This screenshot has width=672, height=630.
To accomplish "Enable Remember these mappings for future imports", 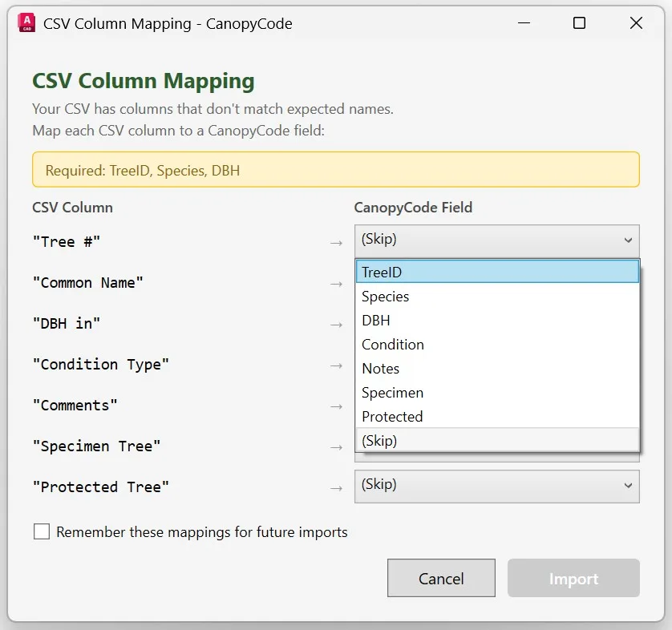I will tap(42, 531).
